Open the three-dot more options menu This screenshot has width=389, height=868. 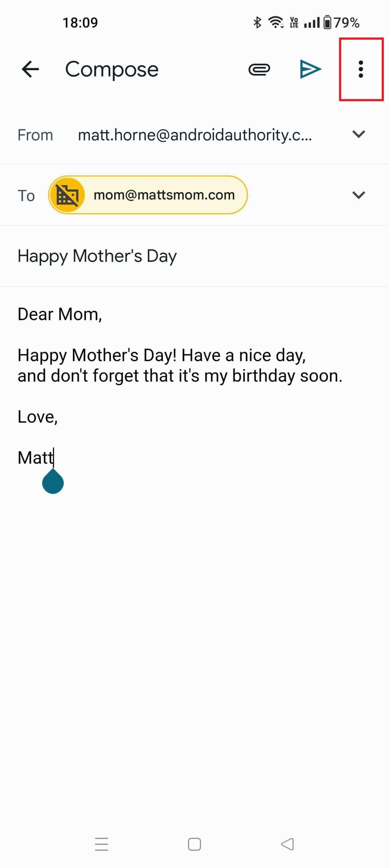(x=361, y=69)
